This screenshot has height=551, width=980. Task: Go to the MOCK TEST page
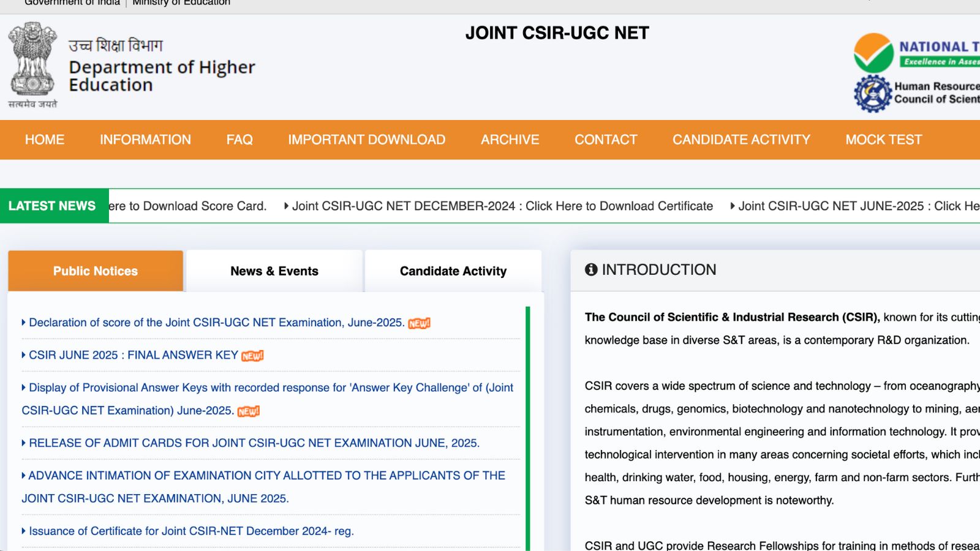coord(883,140)
